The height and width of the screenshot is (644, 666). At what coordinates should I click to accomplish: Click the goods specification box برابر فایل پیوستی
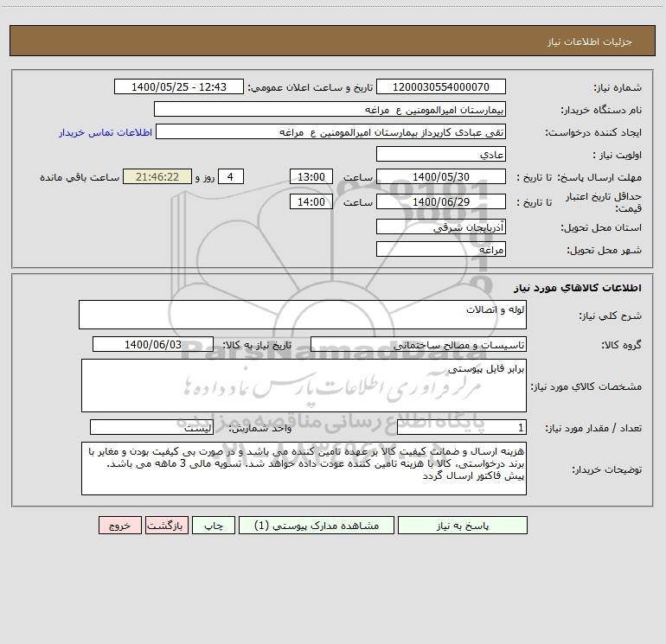tap(304, 386)
